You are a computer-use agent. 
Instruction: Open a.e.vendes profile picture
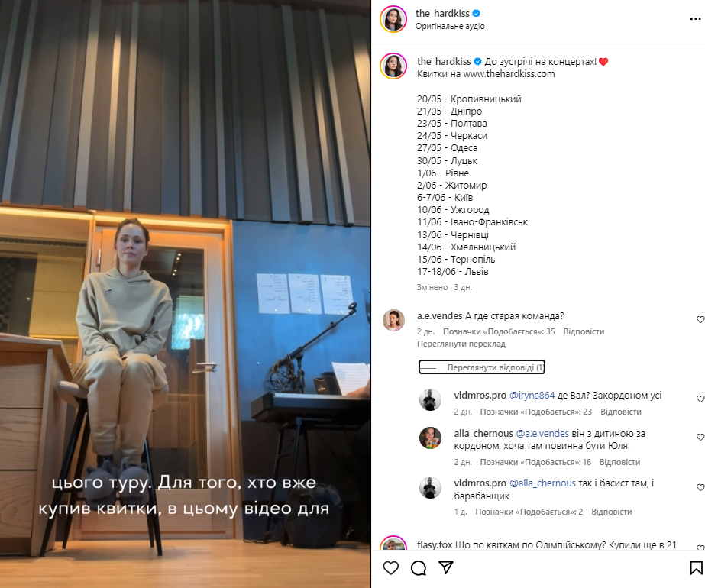tap(393, 320)
